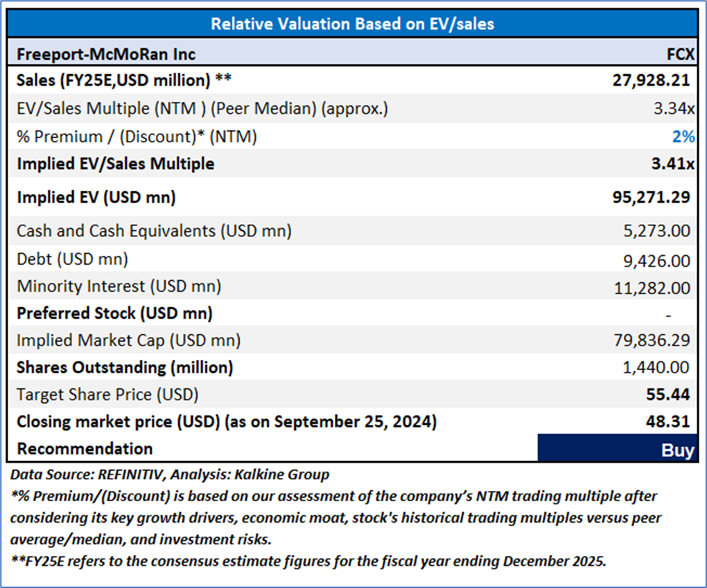Click the 'FCX' ticker cell
707x588 pixels.
[681, 54]
